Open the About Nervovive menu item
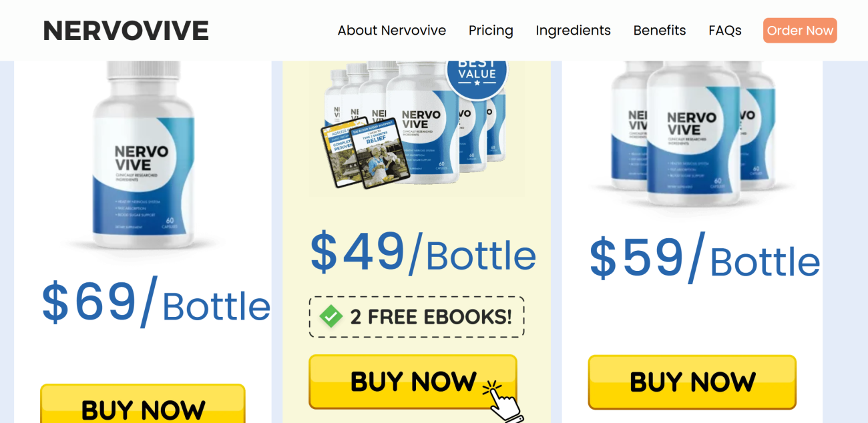 point(392,31)
